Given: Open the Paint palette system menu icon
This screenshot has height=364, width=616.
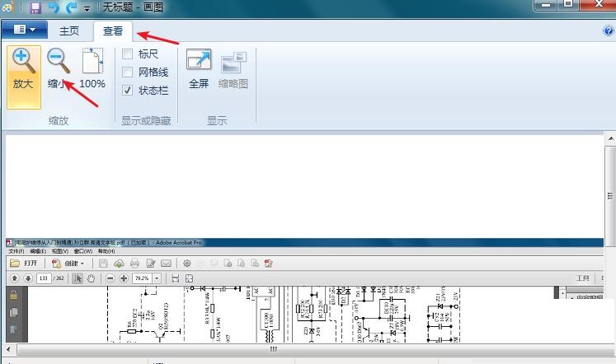Looking at the screenshot, I should pyautogui.click(x=7, y=7).
